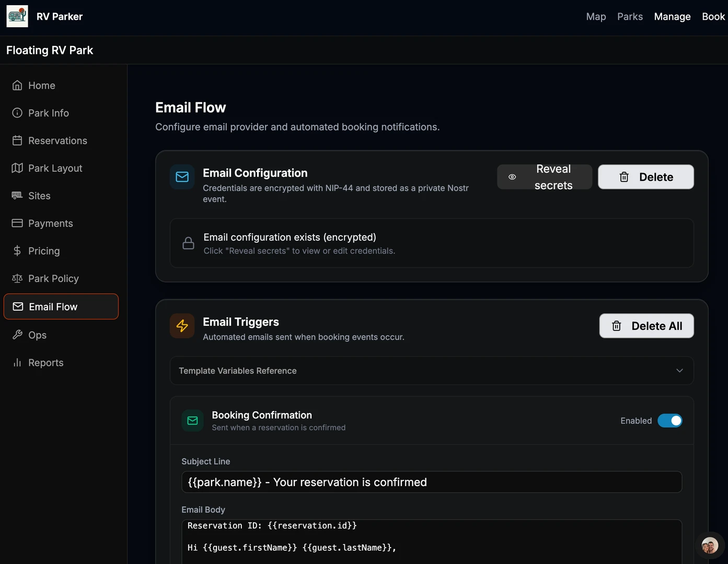Click the Ops wrench icon

point(17,335)
